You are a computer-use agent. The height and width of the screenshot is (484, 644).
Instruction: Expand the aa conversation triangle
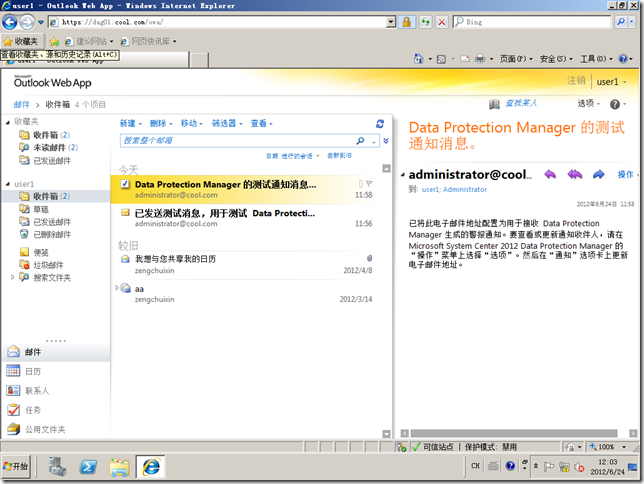coord(117,287)
